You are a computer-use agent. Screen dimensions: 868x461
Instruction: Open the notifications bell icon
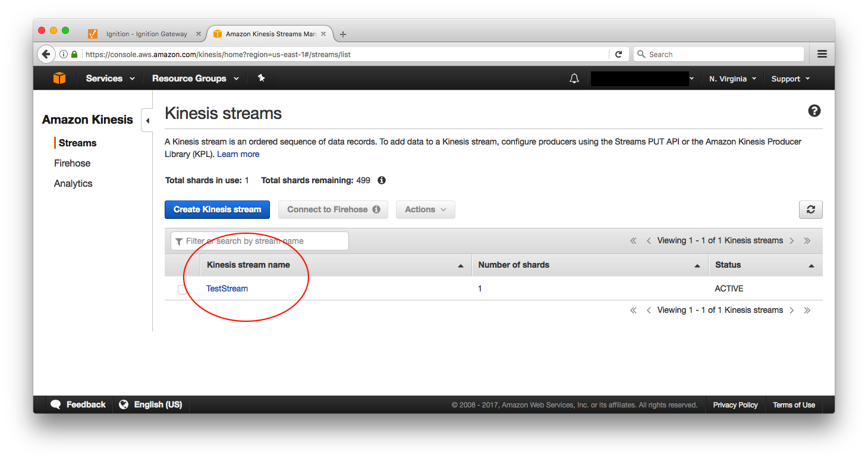point(574,79)
